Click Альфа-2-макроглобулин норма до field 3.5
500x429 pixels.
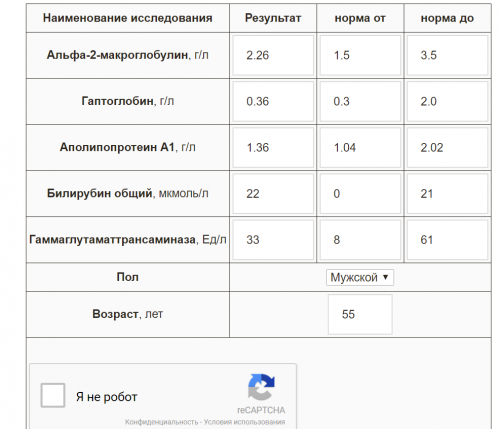click(447, 55)
